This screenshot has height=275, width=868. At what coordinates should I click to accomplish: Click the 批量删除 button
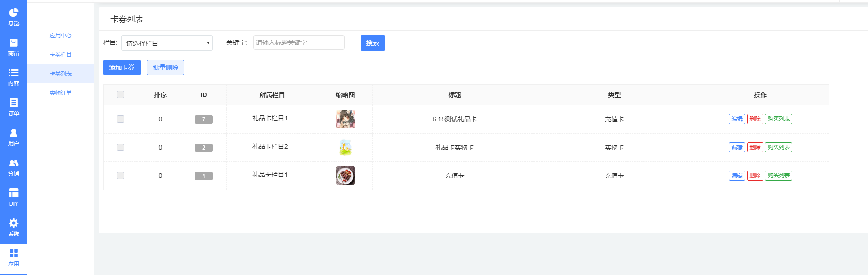click(166, 67)
